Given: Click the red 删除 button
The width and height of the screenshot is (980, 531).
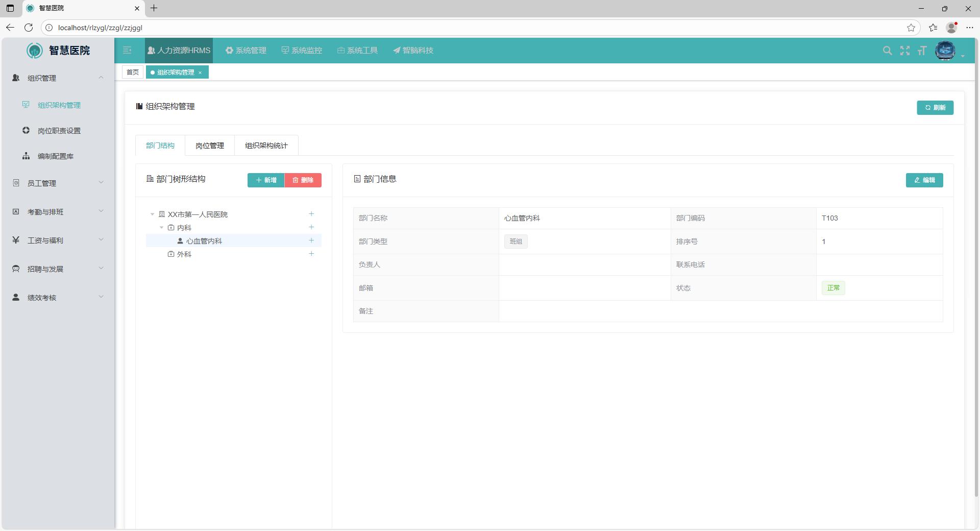Looking at the screenshot, I should click(303, 180).
